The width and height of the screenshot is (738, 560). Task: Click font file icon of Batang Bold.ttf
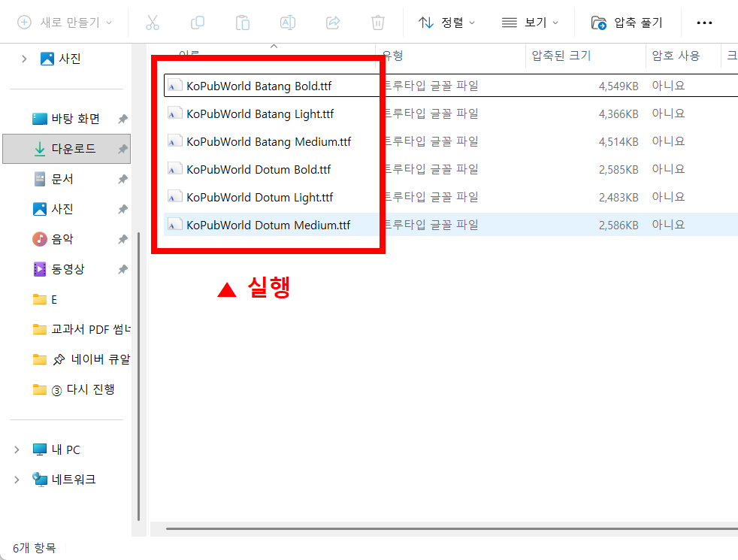click(x=174, y=86)
